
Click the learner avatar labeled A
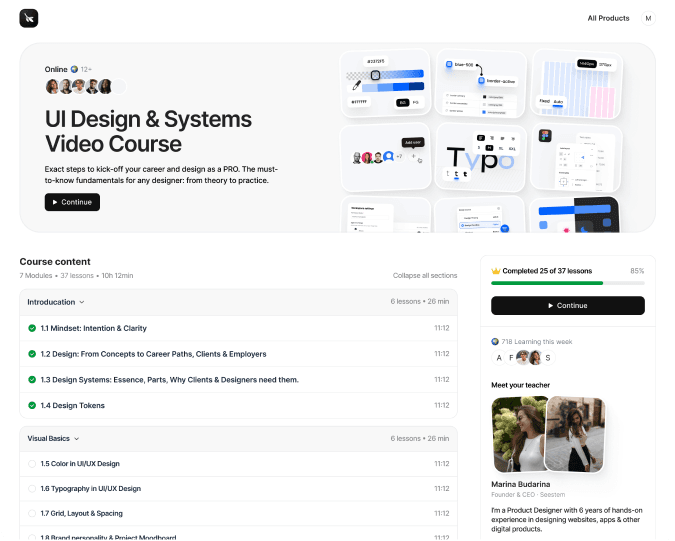[x=499, y=358]
